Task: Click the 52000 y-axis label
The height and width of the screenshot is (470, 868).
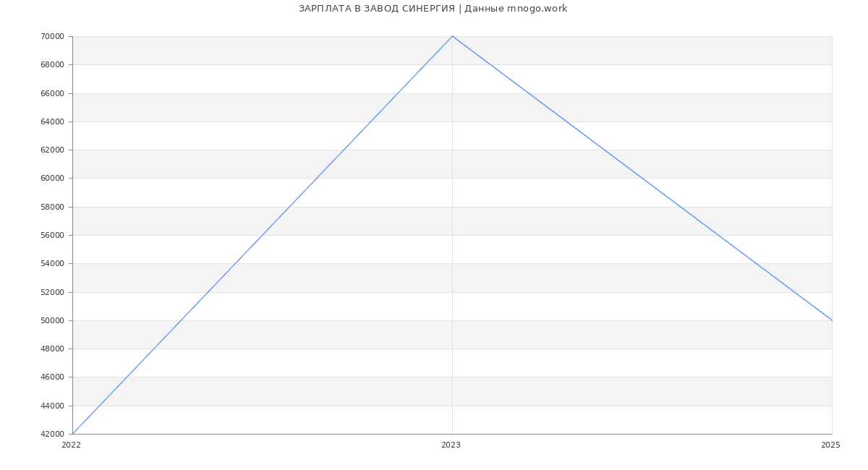Action: point(52,292)
